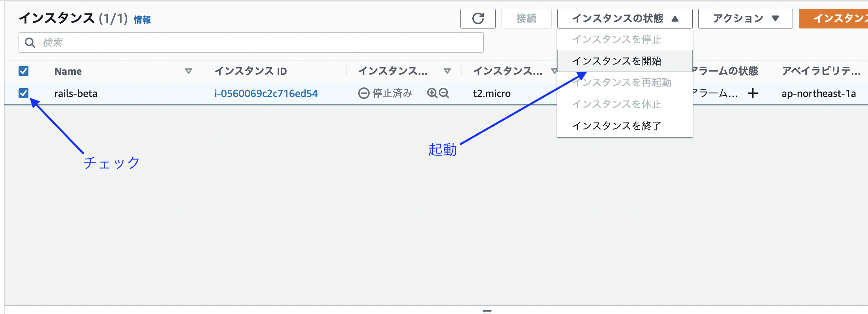The width and height of the screenshot is (868, 314).
Task: Toggle the select-all checkbox in header
Action: click(24, 71)
